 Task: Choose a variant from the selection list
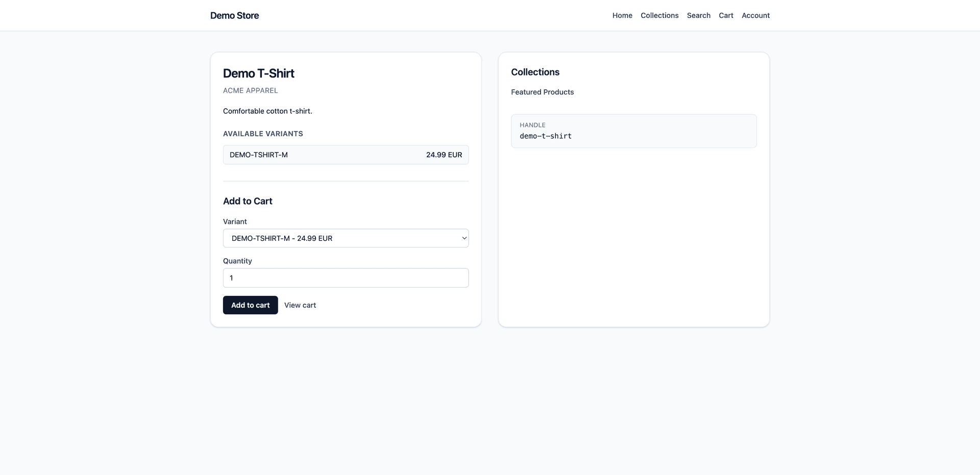346,238
